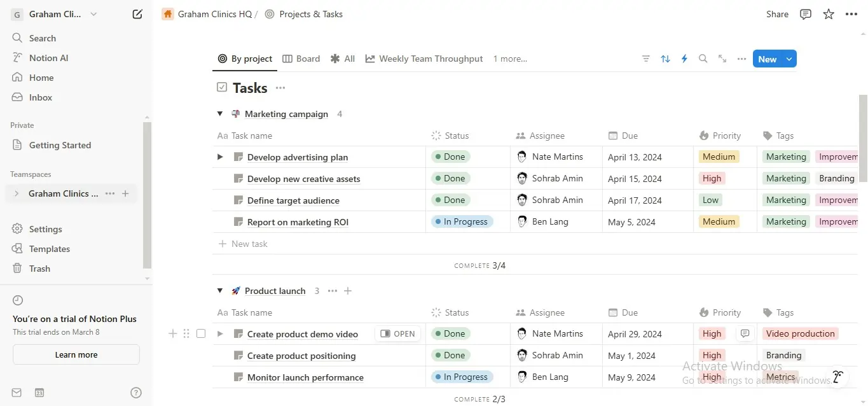Click the mail icon at sidebar bottom
The height and width of the screenshot is (406, 868).
point(17,393)
